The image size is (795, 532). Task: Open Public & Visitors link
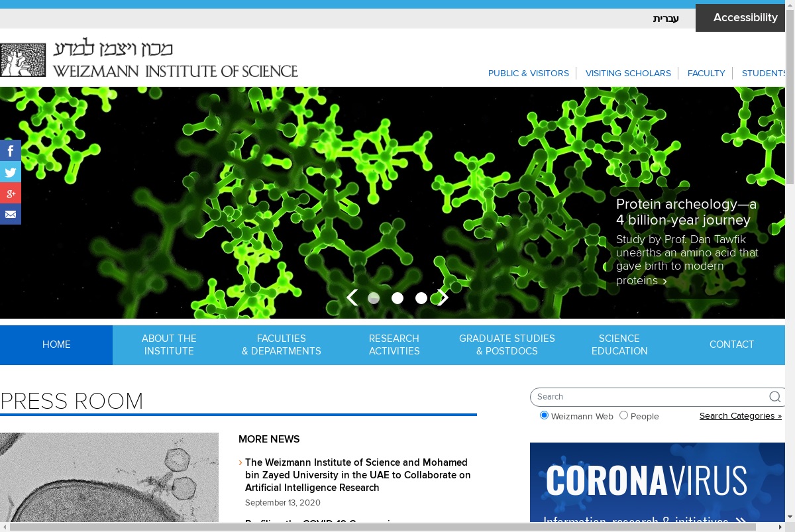[x=529, y=74]
